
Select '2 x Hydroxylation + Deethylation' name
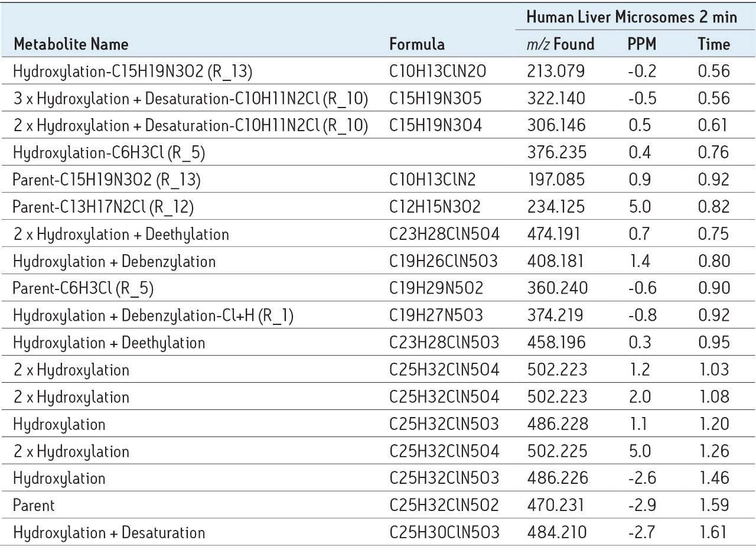coord(120,235)
